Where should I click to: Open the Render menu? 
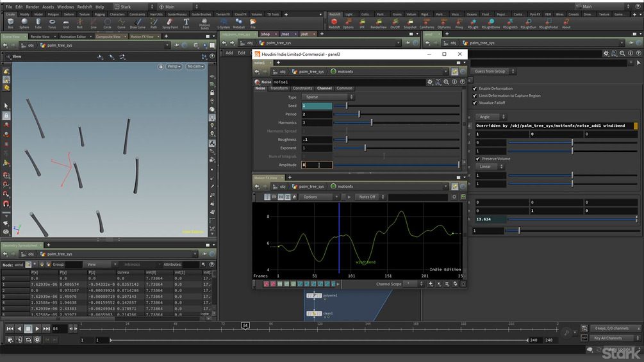pos(33,6)
